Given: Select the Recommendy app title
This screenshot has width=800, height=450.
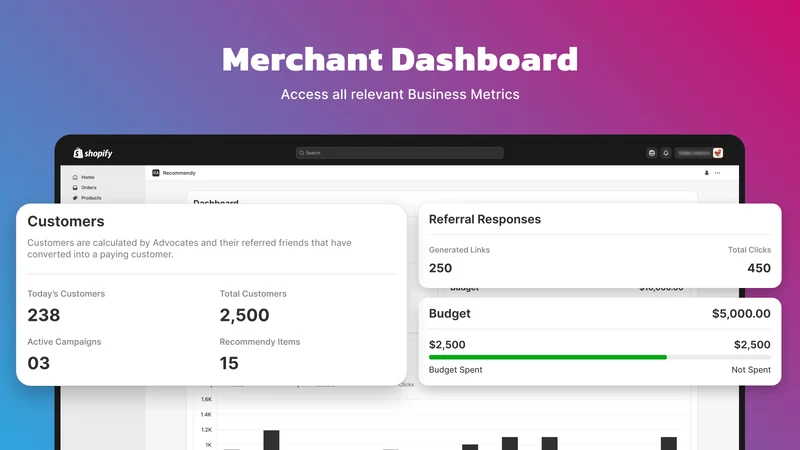Looking at the screenshot, I should pos(179,173).
